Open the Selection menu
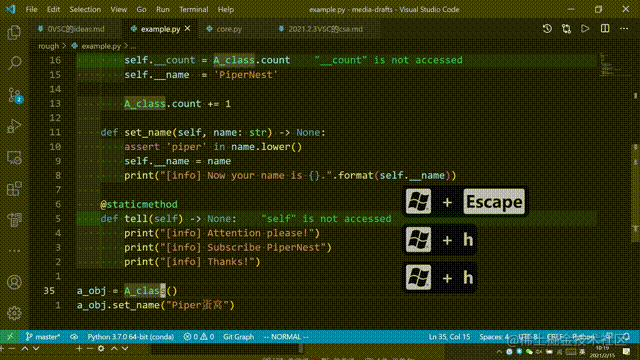This screenshot has width=640, height=360. pyautogui.click(x=85, y=9)
